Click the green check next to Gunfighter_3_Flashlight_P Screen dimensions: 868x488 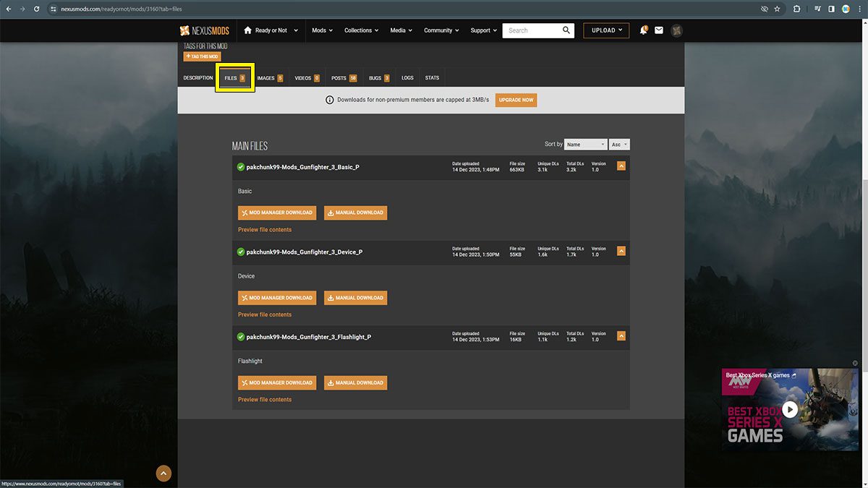(241, 336)
